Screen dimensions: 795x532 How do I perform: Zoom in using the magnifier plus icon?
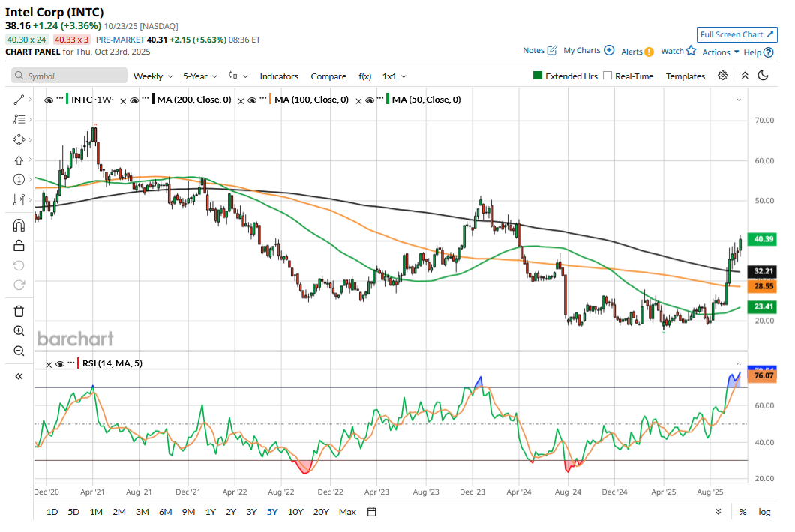[19, 331]
